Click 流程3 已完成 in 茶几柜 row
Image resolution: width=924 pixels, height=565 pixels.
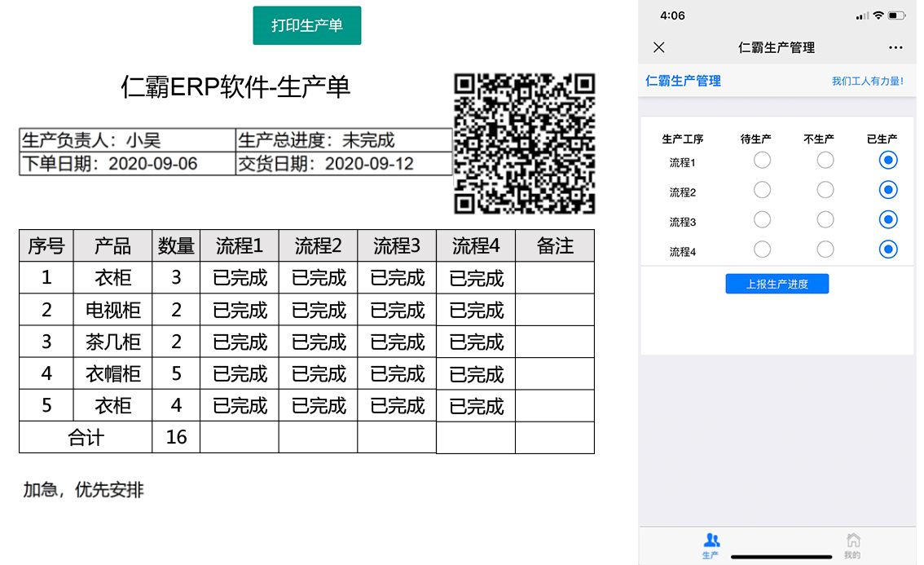click(x=397, y=342)
